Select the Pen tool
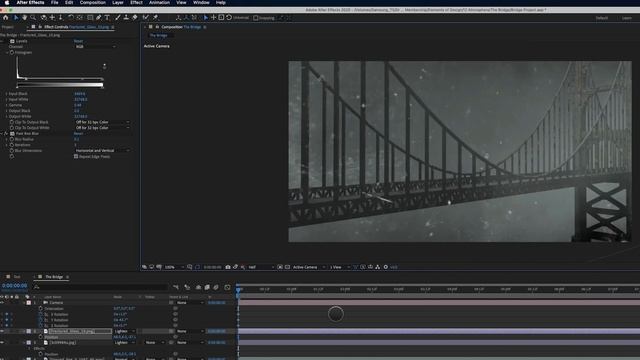 click(x=98, y=18)
